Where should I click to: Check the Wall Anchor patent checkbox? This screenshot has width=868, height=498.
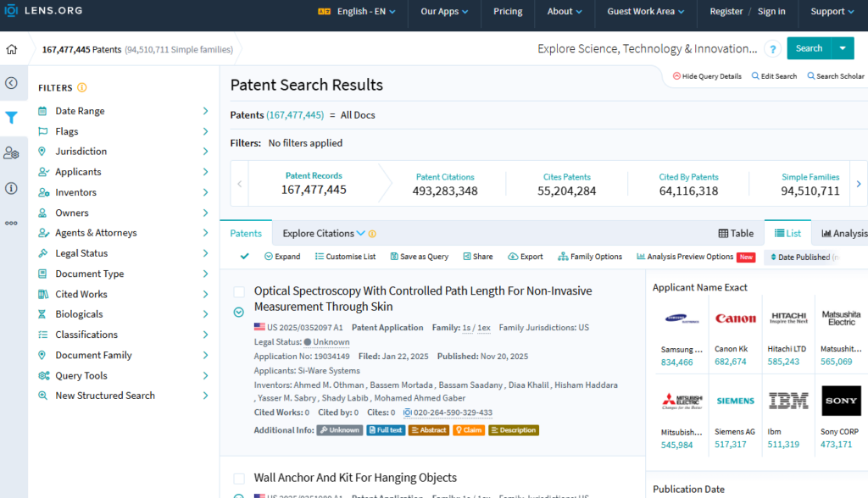(x=239, y=479)
